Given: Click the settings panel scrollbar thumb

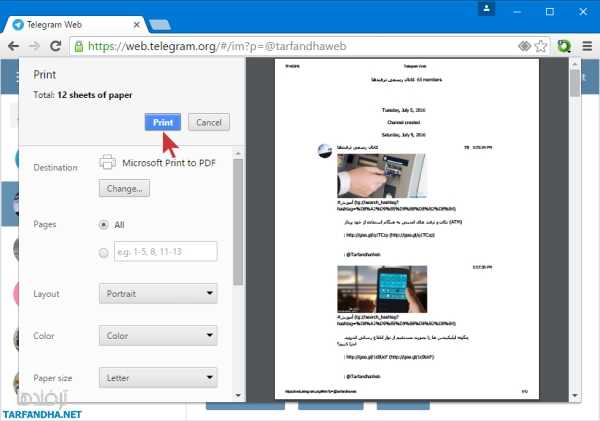Looking at the screenshot, I should pyautogui.click(x=238, y=222).
